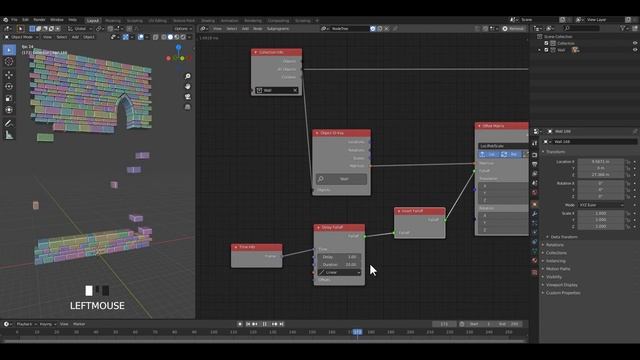Toggle exclude checkbox for Collection in outliner
Image resolution: width=640 pixels, height=360 pixels.
click(x=546, y=43)
